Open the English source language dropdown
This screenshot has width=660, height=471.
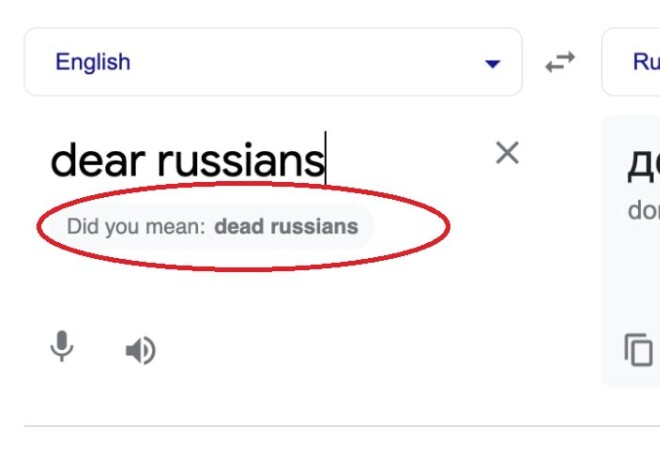pos(272,62)
